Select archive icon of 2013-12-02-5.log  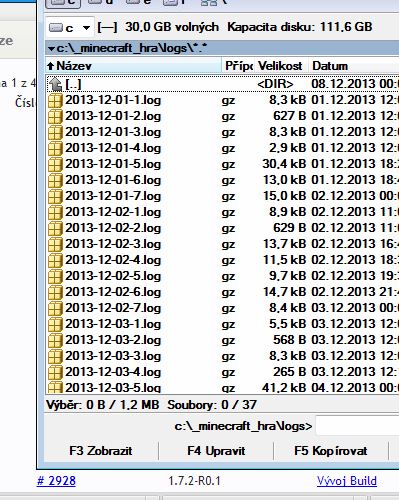tap(55, 276)
